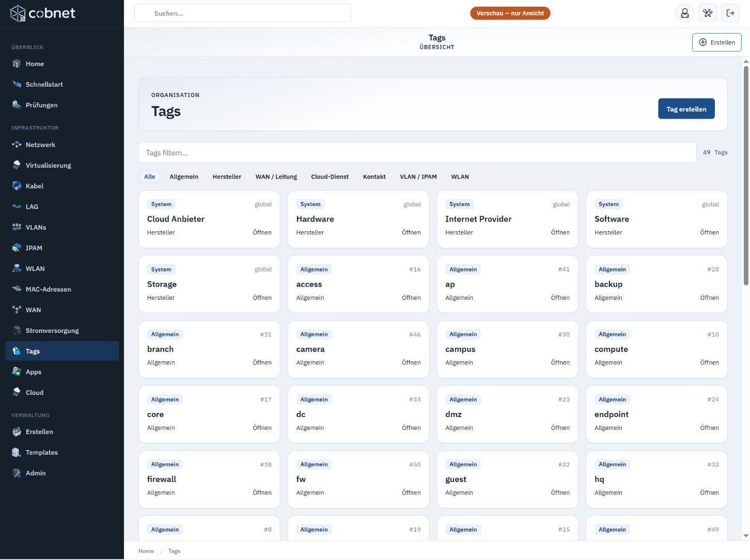Open the IPAM icon
Image resolution: width=750 pixels, height=560 pixels.
[17, 248]
